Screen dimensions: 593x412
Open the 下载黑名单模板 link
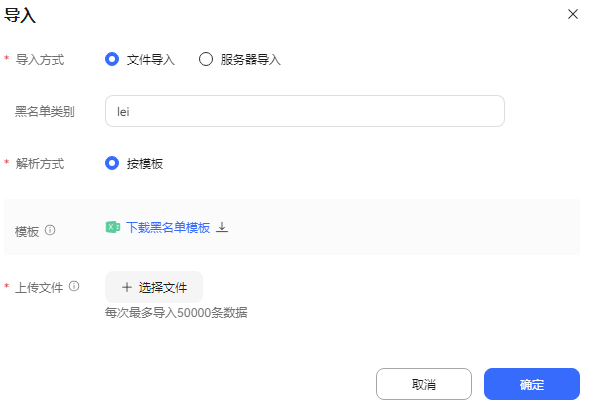(168, 227)
